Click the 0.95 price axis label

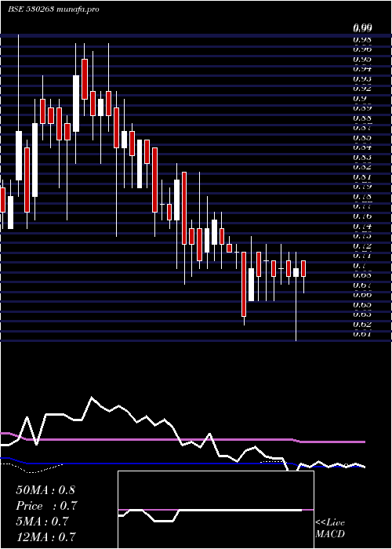coord(362,59)
